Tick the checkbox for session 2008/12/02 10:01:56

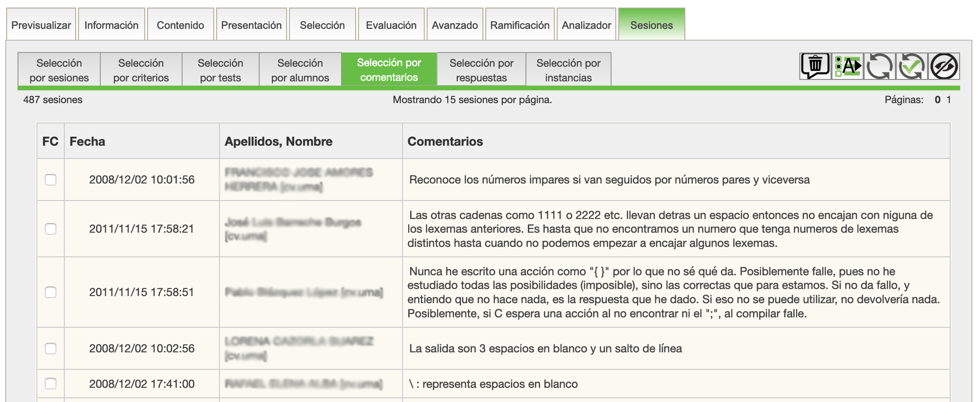[51, 180]
